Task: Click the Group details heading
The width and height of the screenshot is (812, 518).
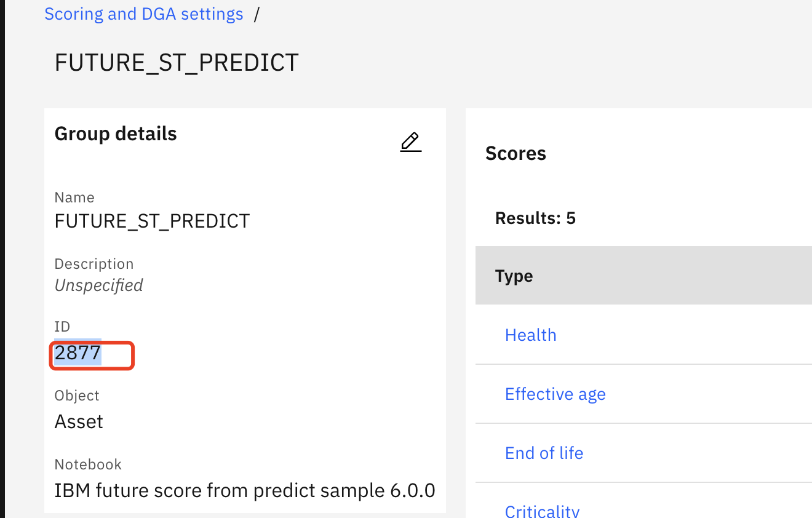Action: (x=116, y=133)
